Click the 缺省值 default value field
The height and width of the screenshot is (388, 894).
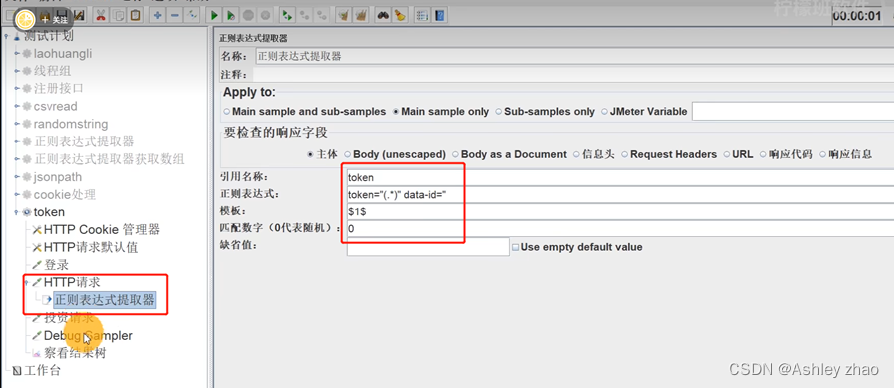pos(428,247)
